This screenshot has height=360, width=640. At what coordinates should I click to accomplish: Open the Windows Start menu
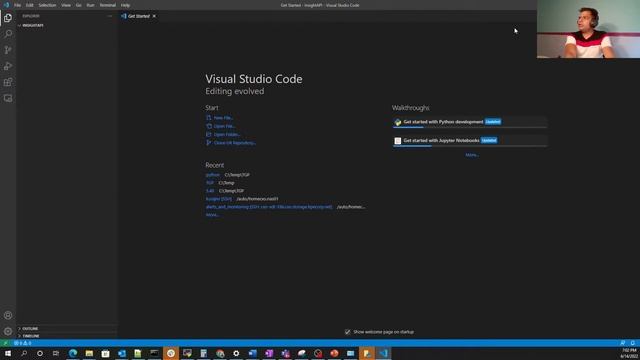point(8,353)
